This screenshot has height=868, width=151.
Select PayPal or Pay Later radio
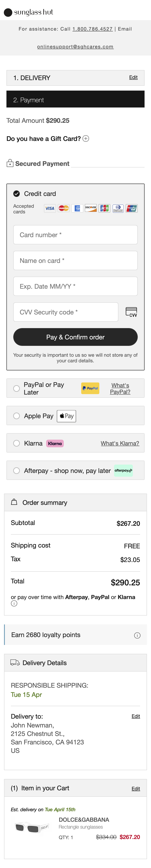(x=17, y=388)
